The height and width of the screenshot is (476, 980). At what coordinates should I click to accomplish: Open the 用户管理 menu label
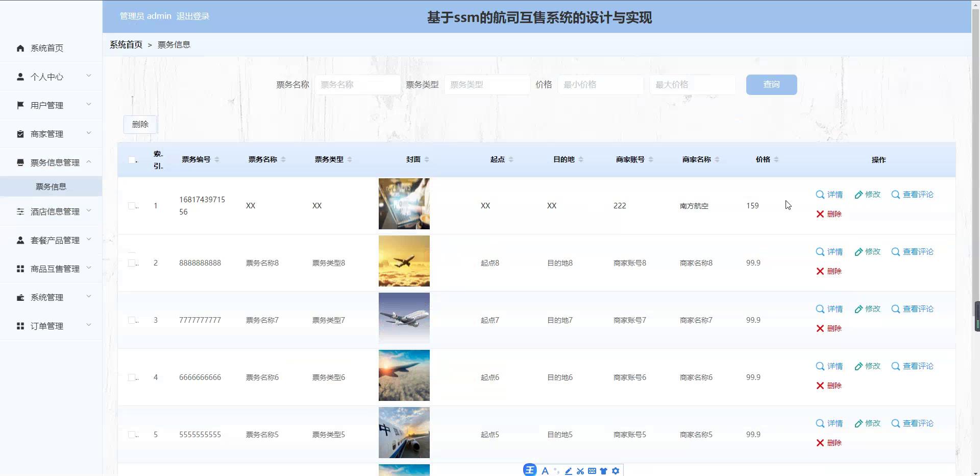click(47, 105)
